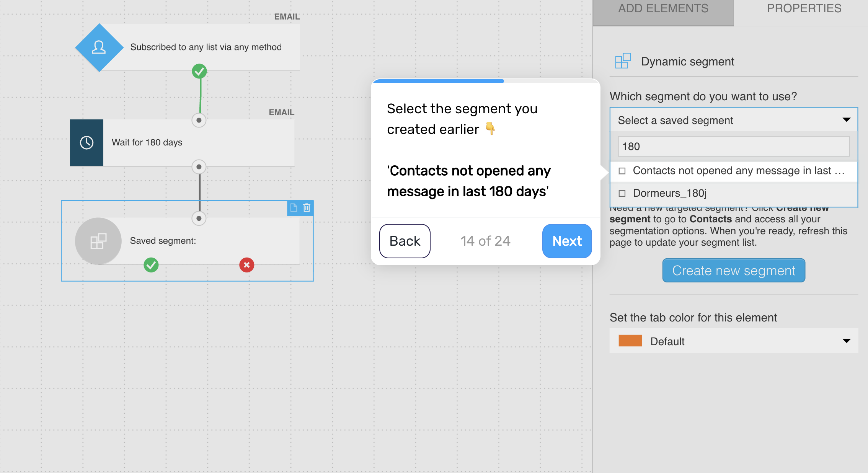Click the output connector below Wait block
868x473 pixels.
[199, 167]
